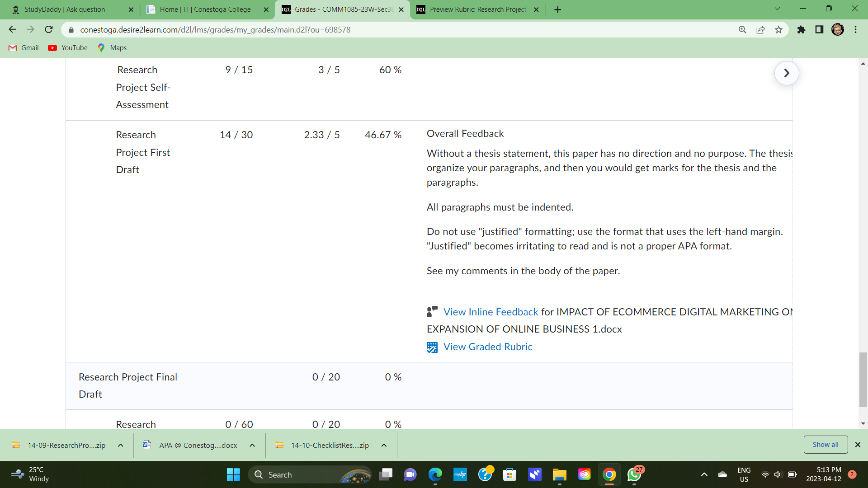Open the View Graded Rubric link
Image resolution: width=868 pixels, height=488 pixels.
click(488, 347)
